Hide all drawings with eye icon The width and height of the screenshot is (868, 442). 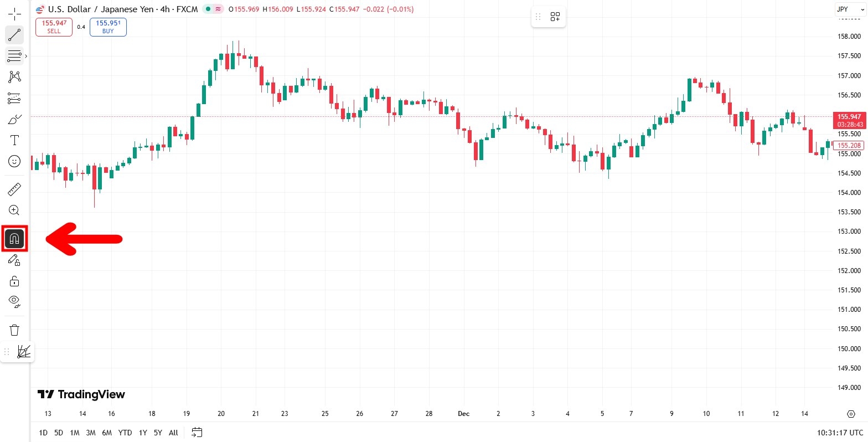pos(14,302)
